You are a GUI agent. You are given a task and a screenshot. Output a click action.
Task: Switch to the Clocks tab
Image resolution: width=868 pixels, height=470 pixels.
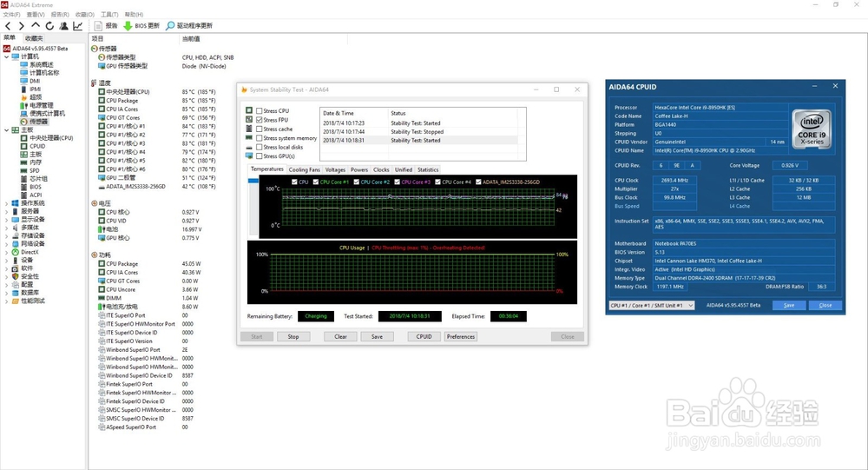[x=381, y=169]
